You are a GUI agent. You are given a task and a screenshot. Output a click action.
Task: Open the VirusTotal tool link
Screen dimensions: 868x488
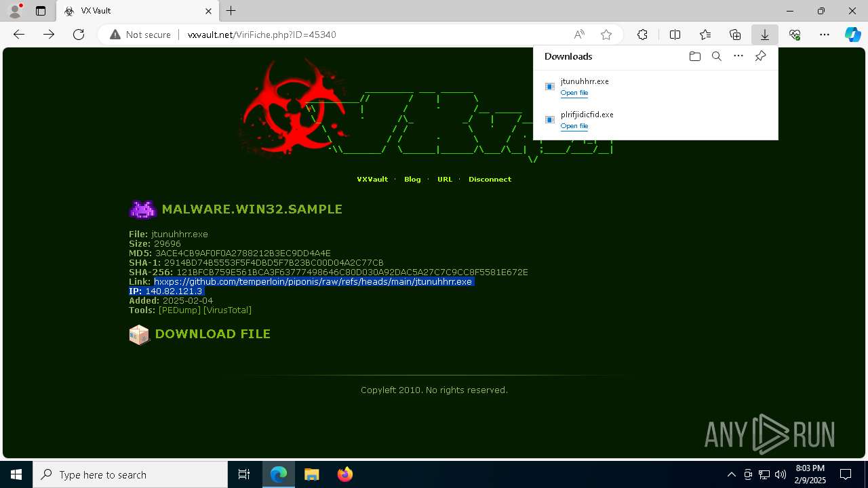tap(227, 310)
